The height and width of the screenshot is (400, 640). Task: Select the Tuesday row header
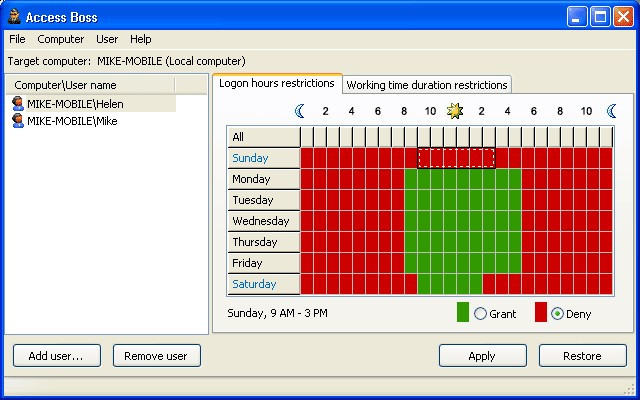click(264, 200)
